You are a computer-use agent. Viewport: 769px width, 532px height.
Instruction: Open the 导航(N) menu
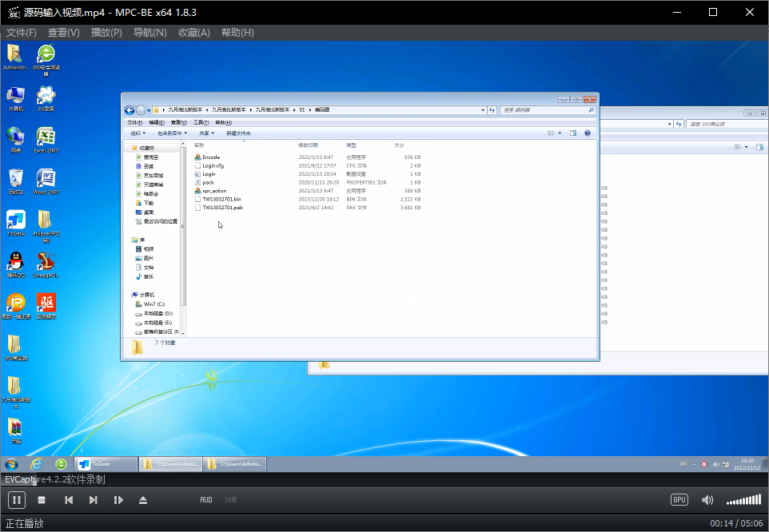[150, 32]
